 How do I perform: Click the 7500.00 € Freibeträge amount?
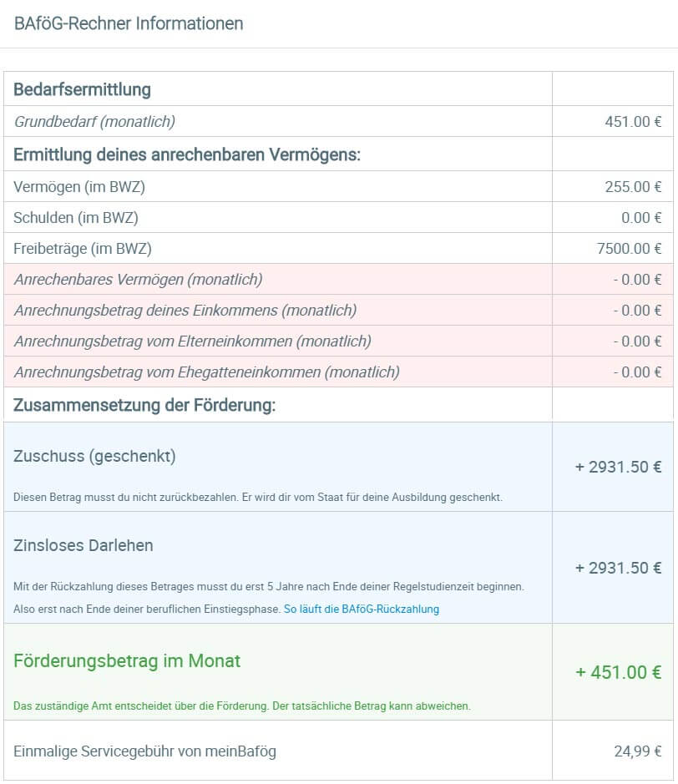pyautogui.click(x=629, y=249)
